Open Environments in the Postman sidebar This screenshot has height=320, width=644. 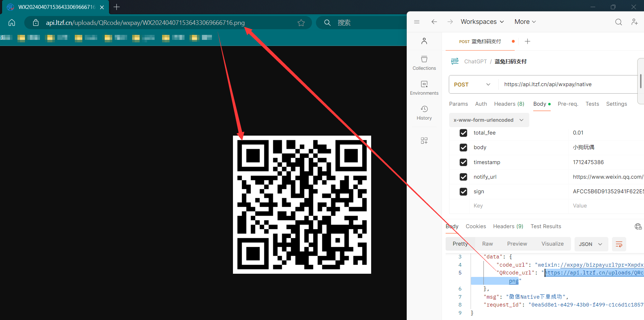[424, 88]
